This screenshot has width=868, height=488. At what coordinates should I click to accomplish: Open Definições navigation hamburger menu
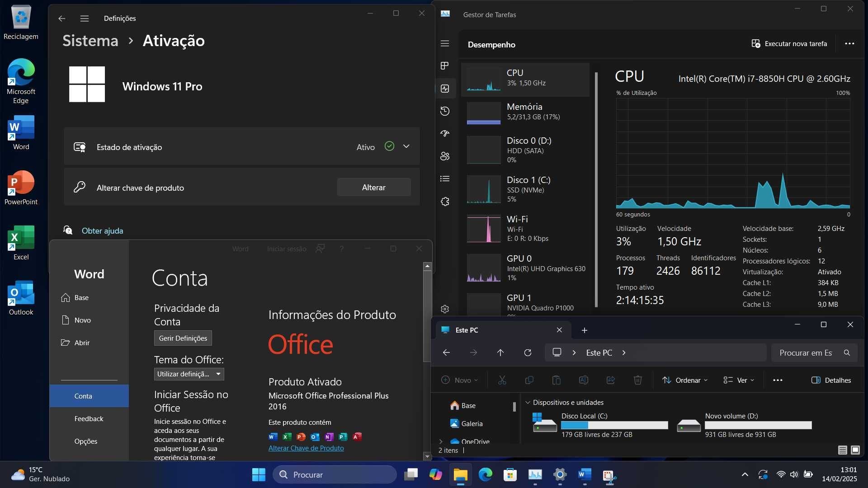pos(85,19)
